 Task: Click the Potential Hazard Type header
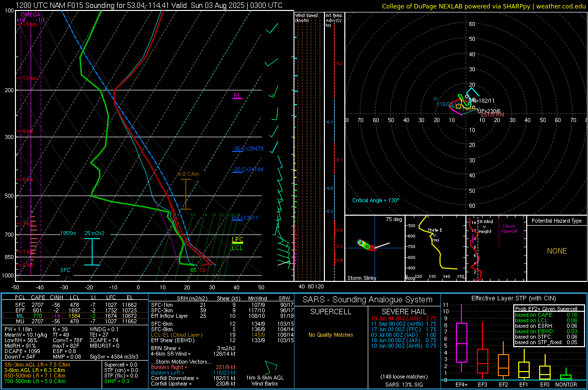point(557,221)
